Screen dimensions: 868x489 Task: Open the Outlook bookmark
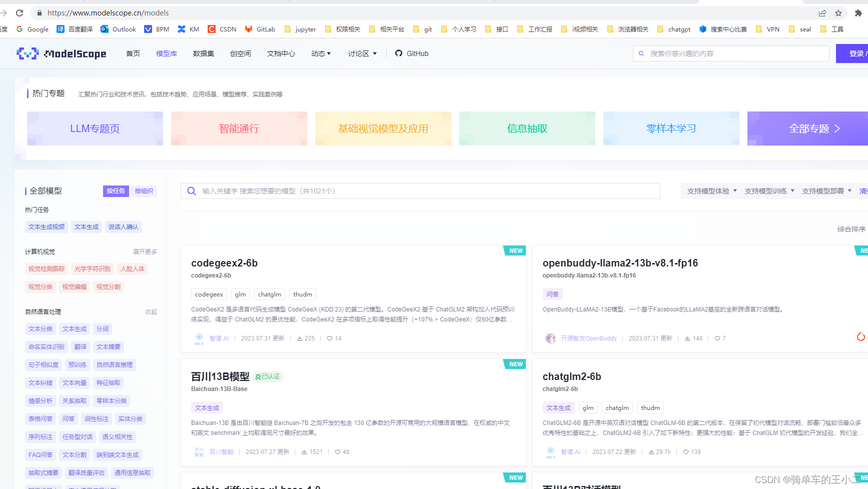pos(119,29)
